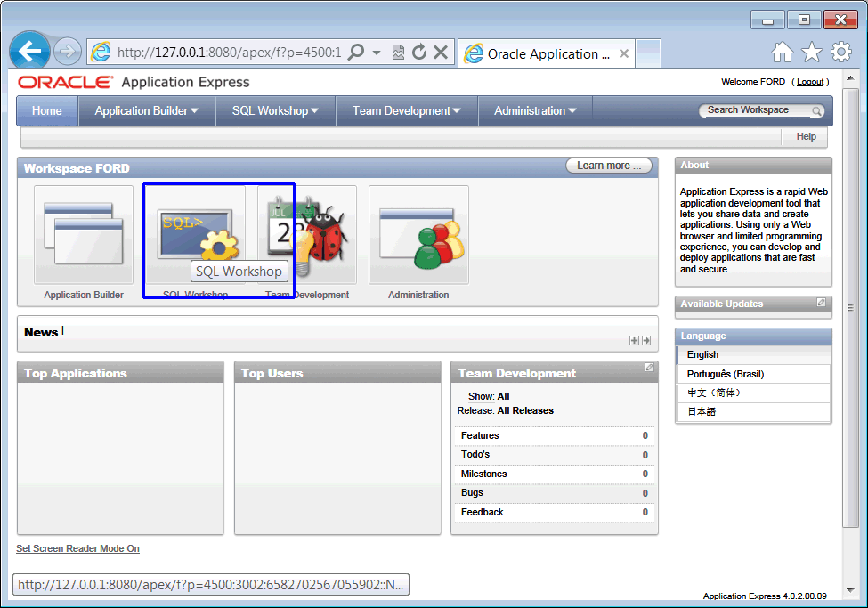868x608 pixels.
Task: Click the browser Back arrow button
Action: (29, 52)
